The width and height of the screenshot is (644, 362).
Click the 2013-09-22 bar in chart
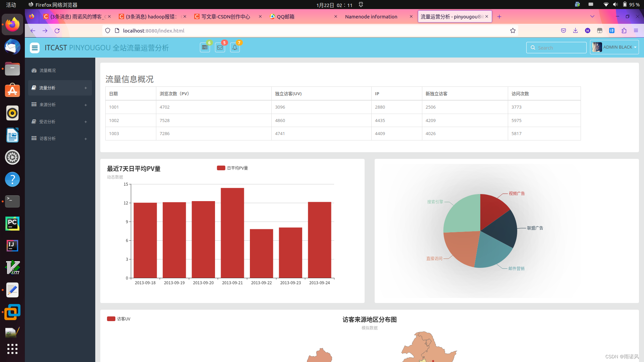(261, 253)
